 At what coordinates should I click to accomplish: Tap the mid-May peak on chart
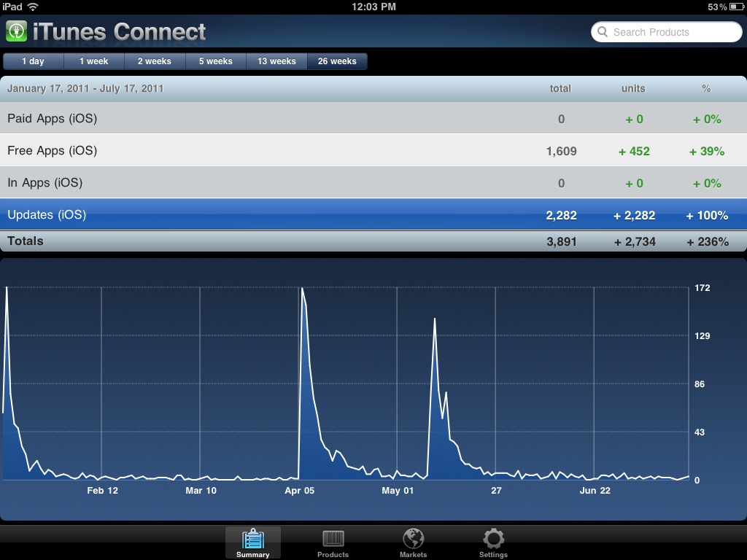(435, 319)
